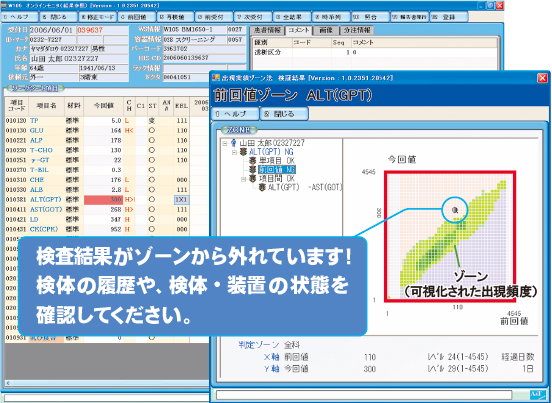Go to 次受付 via the toolbar
The image size is (552, 403).
253,17
